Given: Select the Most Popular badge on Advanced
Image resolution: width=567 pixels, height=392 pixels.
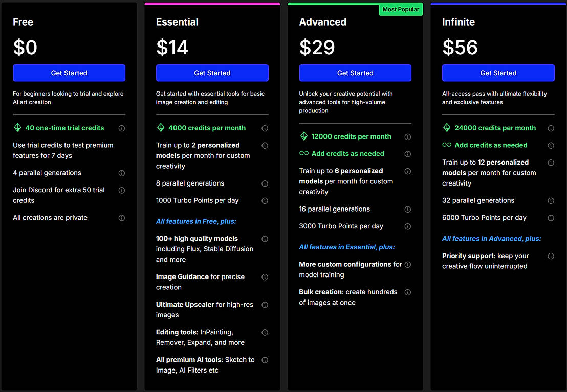Looking at the screenshot, I should [x=401, y=9].
